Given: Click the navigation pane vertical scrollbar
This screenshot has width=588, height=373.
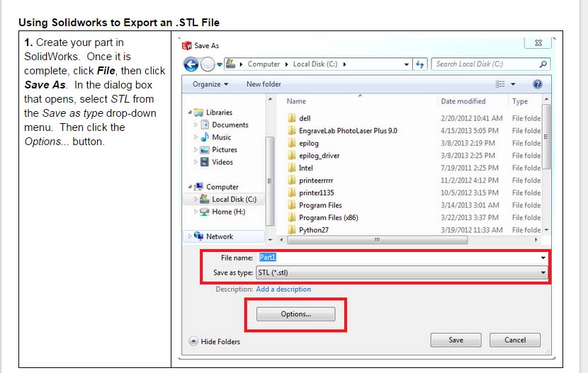Looking at the screenshot, I should tap(270, 181).
